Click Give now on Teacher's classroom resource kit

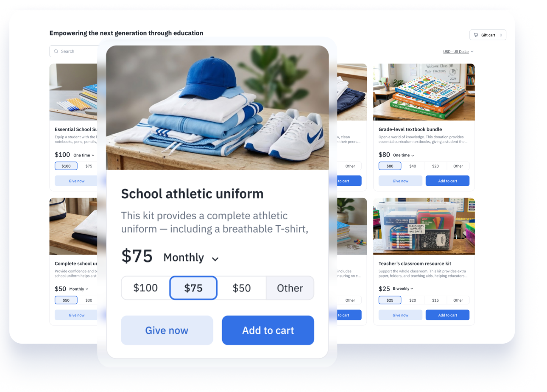click(x=400, y=315)
